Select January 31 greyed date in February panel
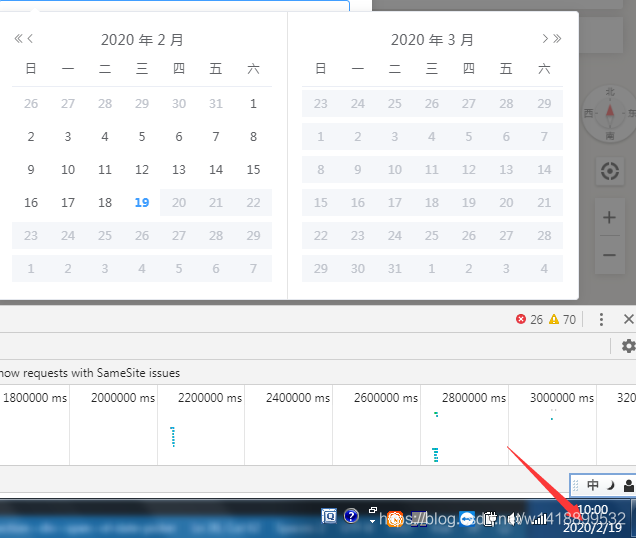Image resolution: width=636 pixels, height=538 pixels. (216, 104)
